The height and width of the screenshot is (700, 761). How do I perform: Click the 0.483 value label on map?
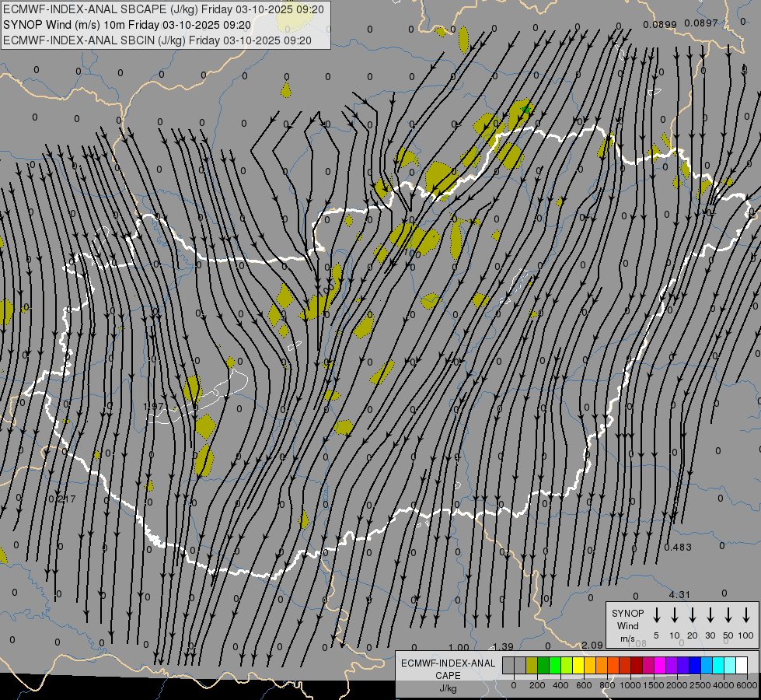[678, 548]
